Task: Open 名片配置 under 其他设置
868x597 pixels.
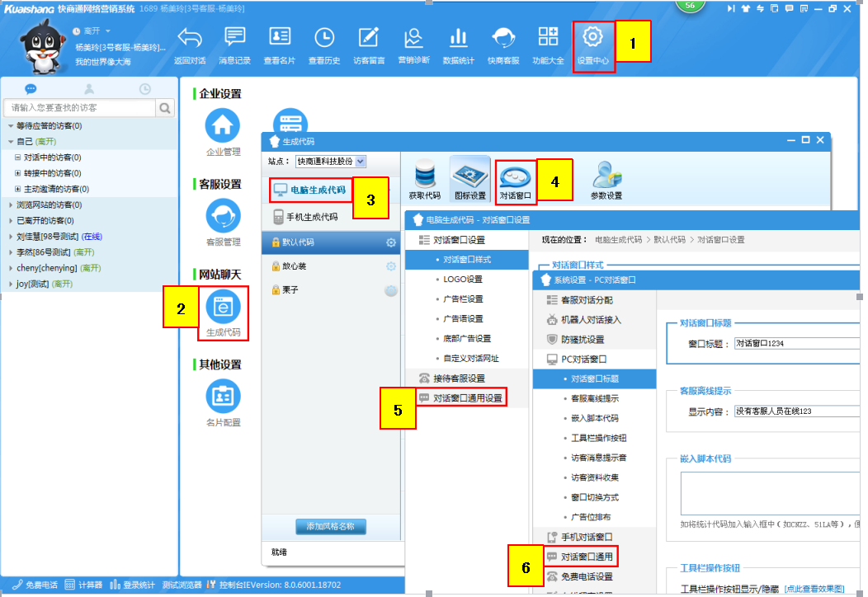Action: click(223, 402)
